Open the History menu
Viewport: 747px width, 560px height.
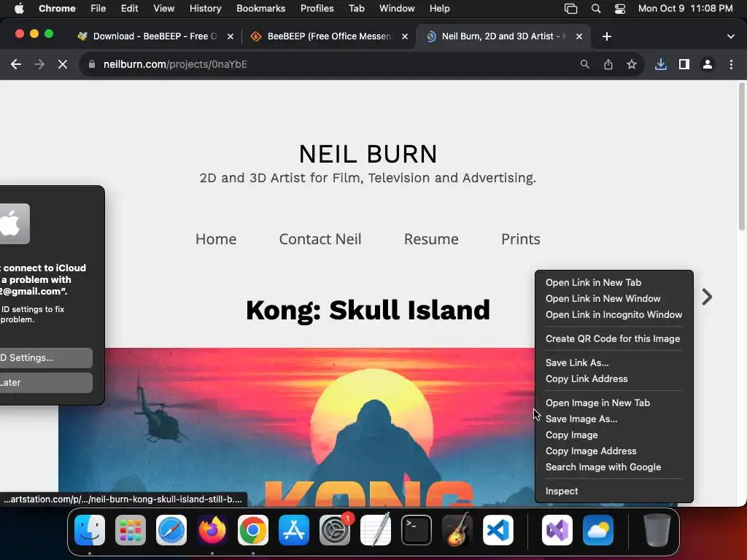[205, 9]
